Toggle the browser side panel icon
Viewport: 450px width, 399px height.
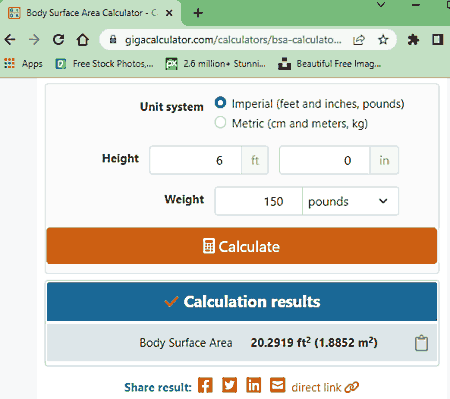437,40
